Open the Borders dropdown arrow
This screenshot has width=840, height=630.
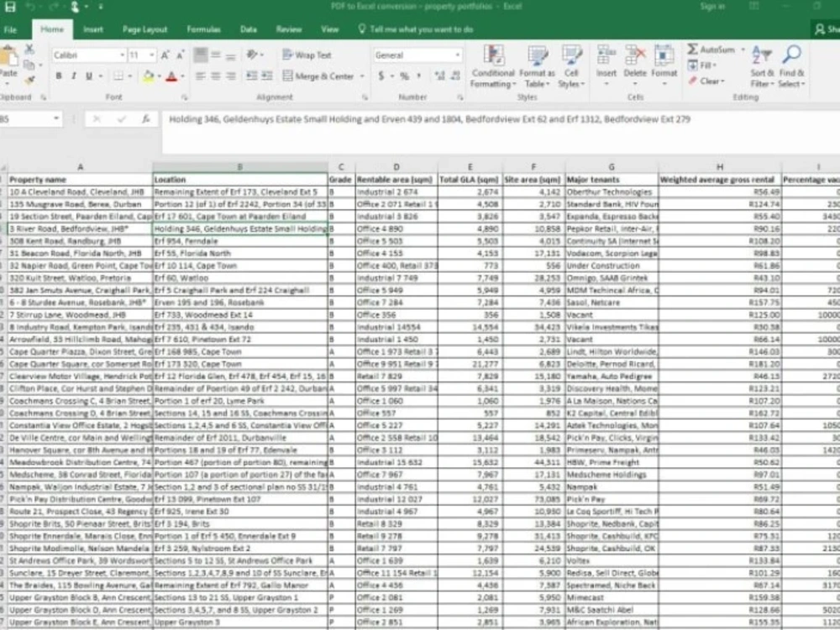(130, 76)
